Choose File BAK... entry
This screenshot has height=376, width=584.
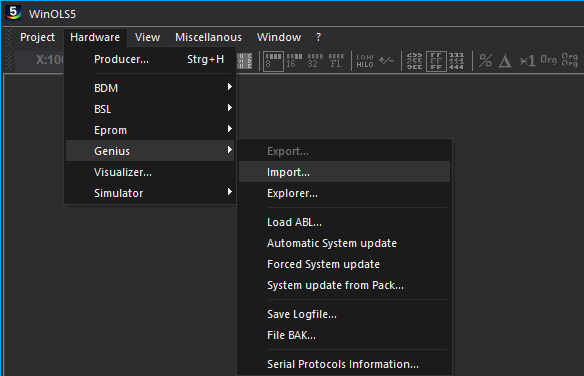click(344, 335)
